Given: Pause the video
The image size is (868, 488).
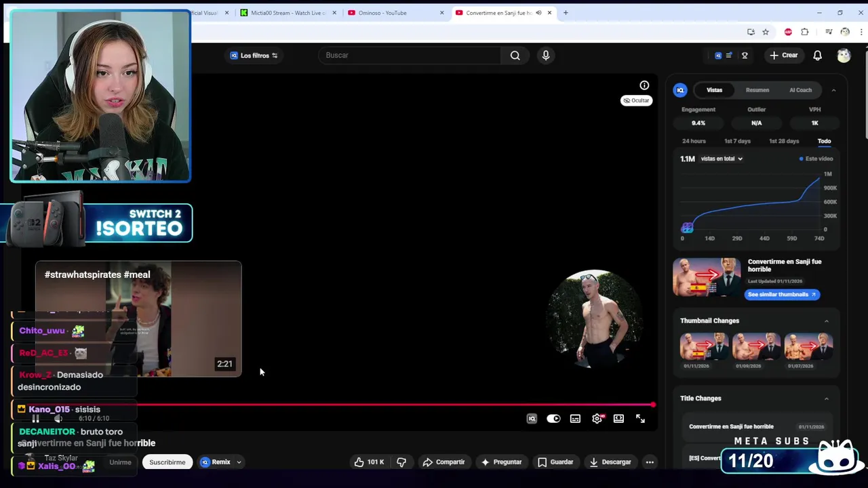Looking at the screenshot, I should point(35,419).
